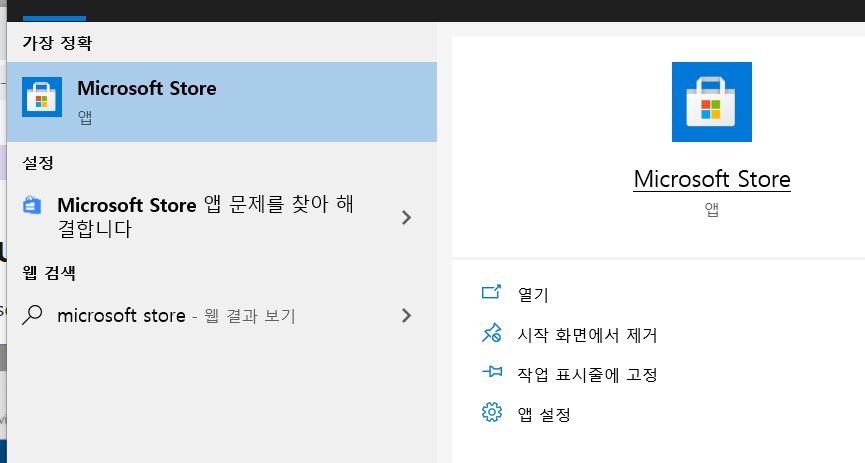Select microsoft store 웹 결과 보기 result
This screenshot has width=865, height=463.
222,316
